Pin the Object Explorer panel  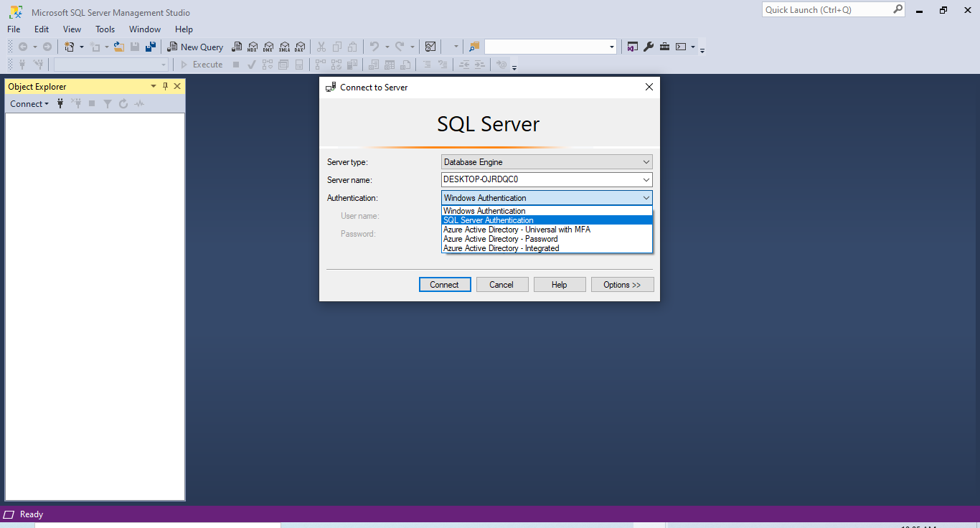[165, 86]
